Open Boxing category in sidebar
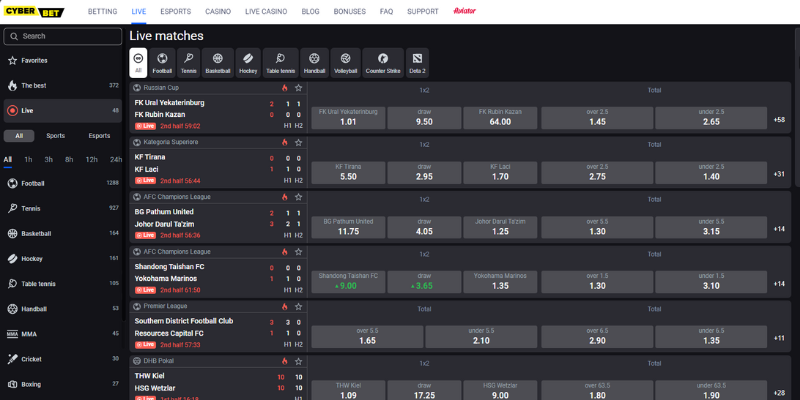The image size is (800, 400). click(x=63, y=384)
